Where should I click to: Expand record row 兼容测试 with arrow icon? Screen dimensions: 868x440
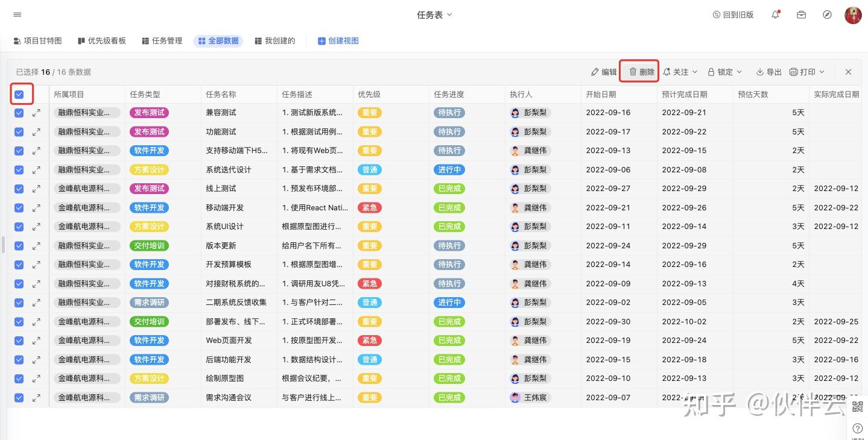click(36, 113)
